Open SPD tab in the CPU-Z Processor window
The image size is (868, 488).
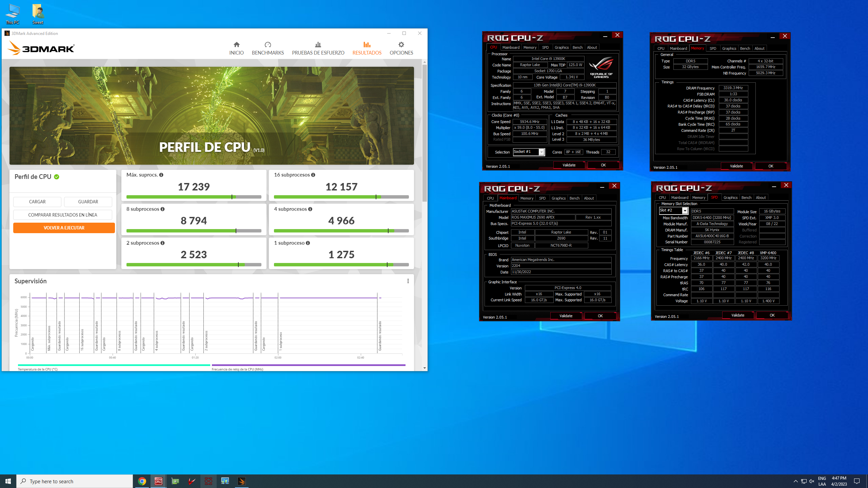545,47
